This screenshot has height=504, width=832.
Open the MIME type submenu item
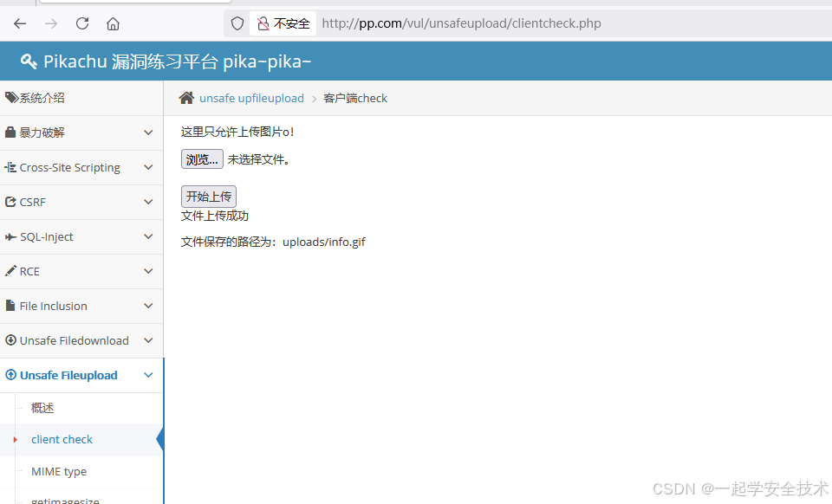coord(59,472)
